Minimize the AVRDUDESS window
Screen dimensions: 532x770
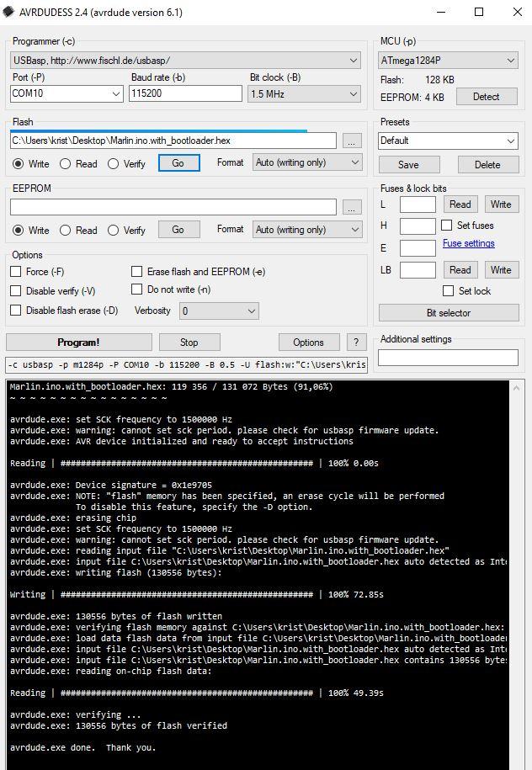coord(440,12)
